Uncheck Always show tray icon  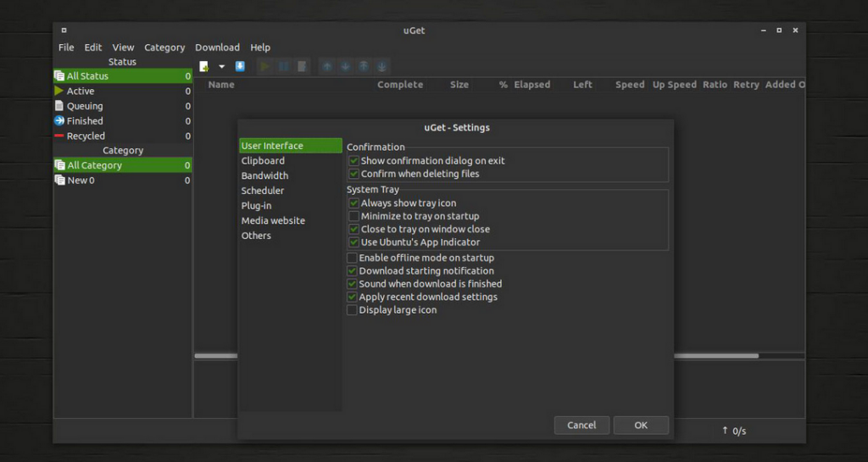tap(353, 203)
